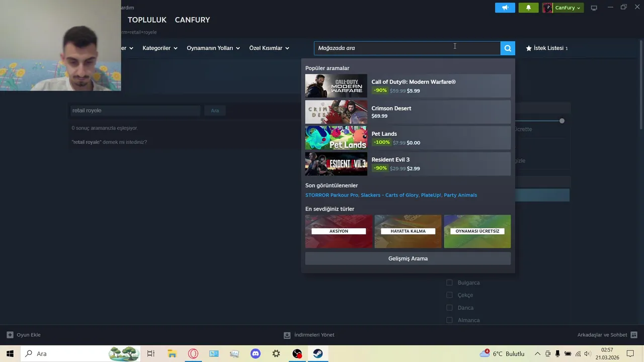Click the "retail royale" suggestion link
The height and width of the screenshot is (362, 644).
86,142
